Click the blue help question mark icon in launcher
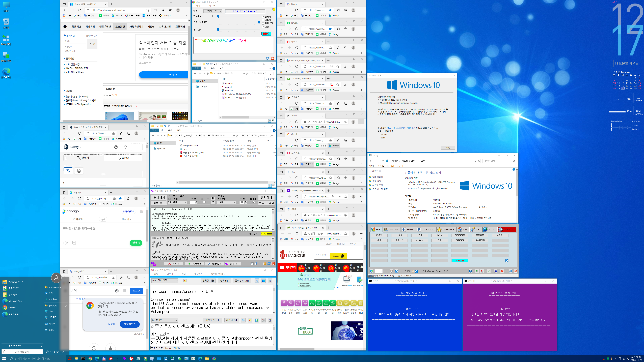This screenshot has width=644, height=362. click(470, 271)
